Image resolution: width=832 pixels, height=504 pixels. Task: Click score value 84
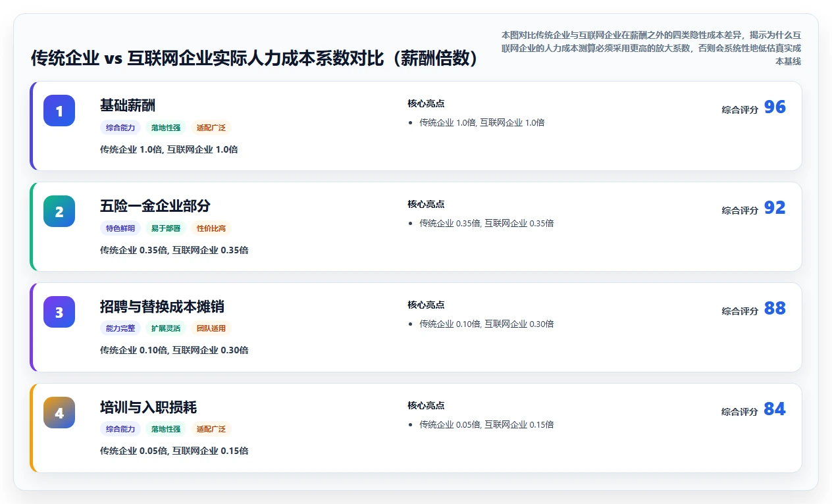(775, 409)
